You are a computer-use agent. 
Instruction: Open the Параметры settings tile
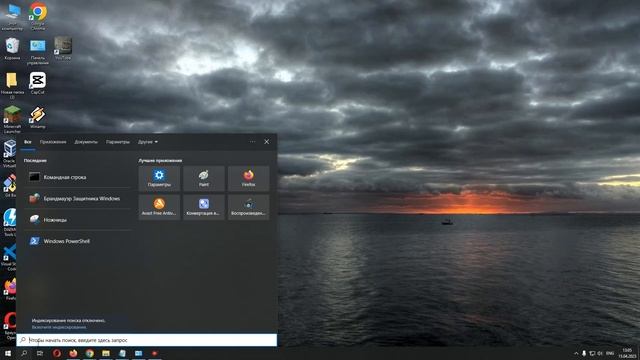tap(159, 178)
